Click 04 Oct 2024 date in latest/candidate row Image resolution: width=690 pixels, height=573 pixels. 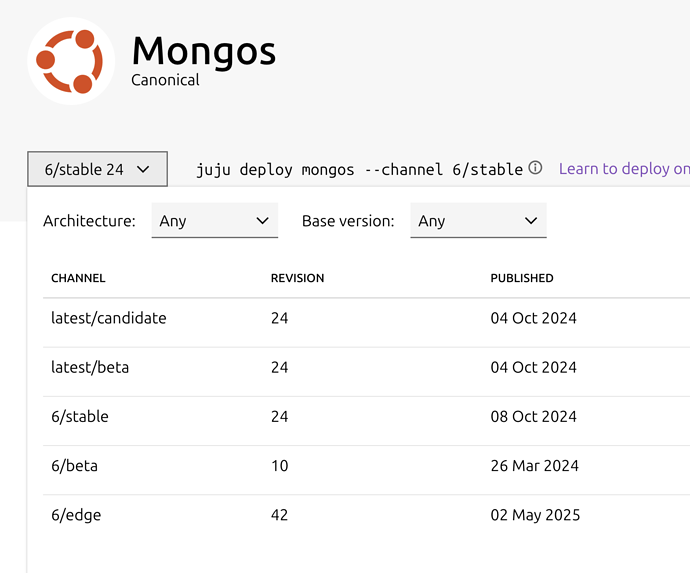[x=533, y=318]
